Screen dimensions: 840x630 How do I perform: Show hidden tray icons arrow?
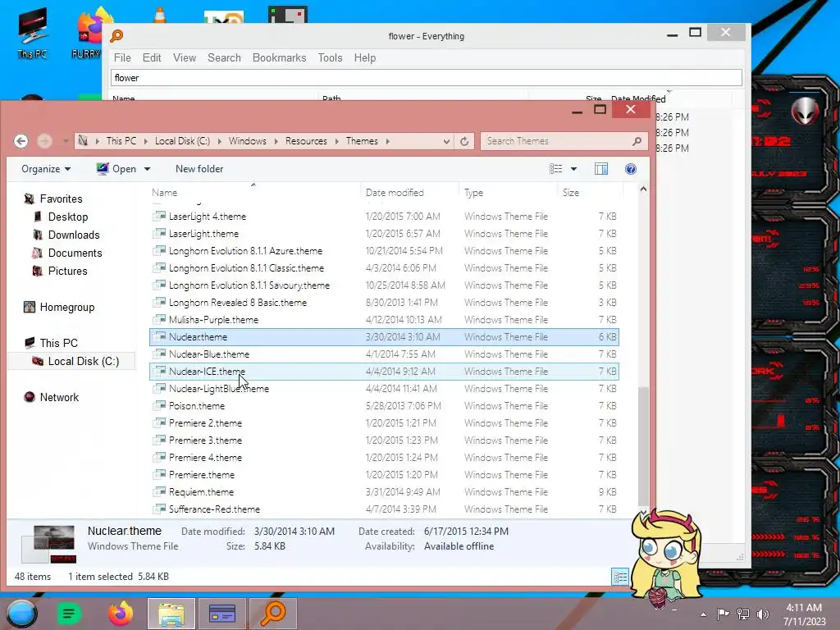703,614
